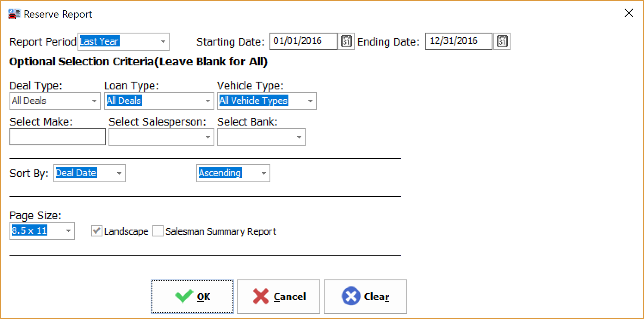The image size is (644, 319).
Task: Click the Ending Date text field
Action: point(458,41)
